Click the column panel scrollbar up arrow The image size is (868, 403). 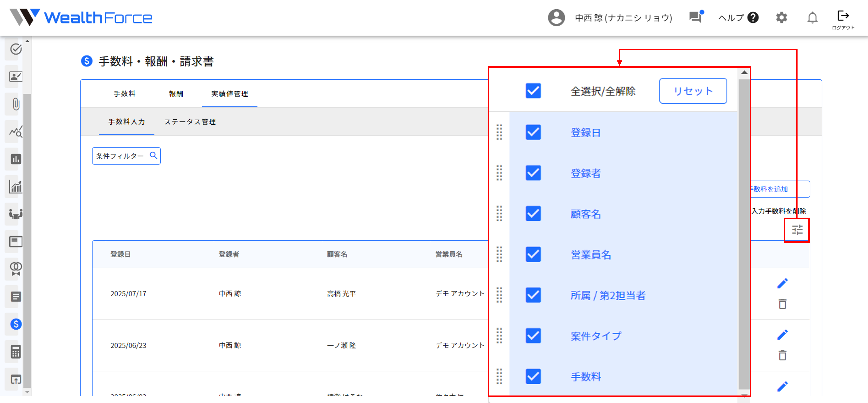click(x=744, y=72)
